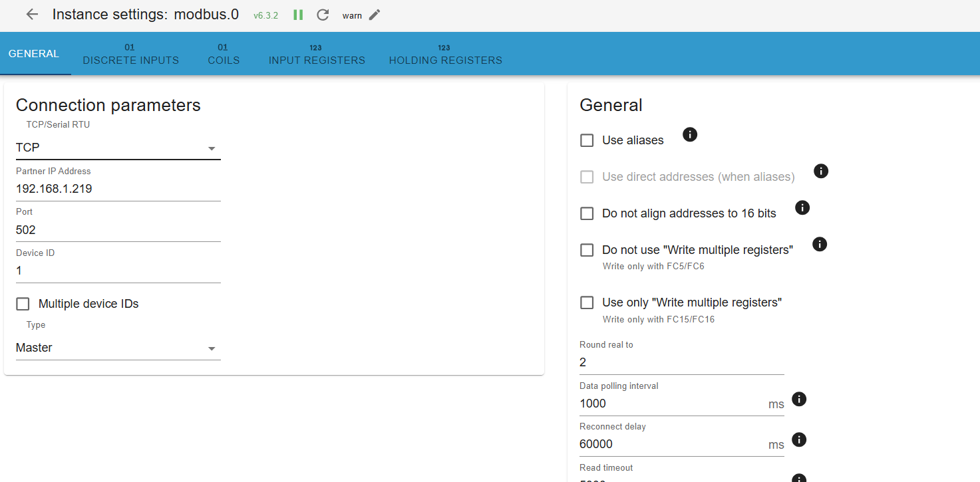Open info icon beside Do not align addresses
Viewport: 980px width, 482px height.
(802, 207)
